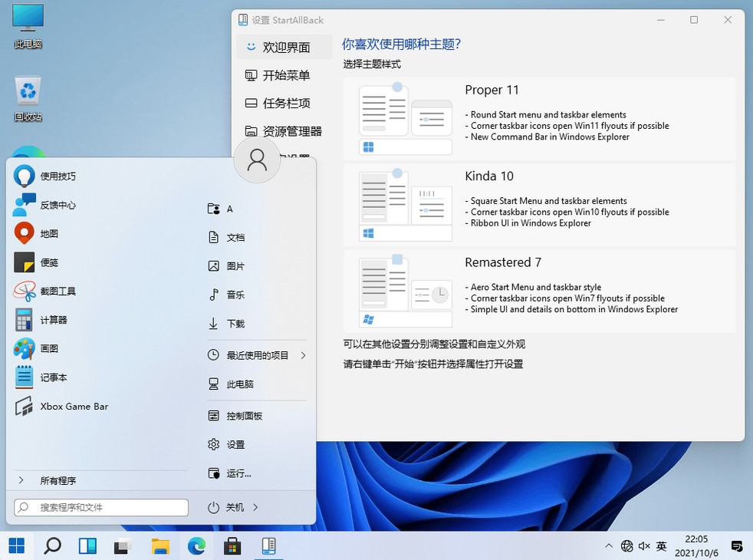Screen dimensions: 753x560
Task: Launch the 截图工具 snipping tool
Action: pyautogui.click(x=45, y=291)
